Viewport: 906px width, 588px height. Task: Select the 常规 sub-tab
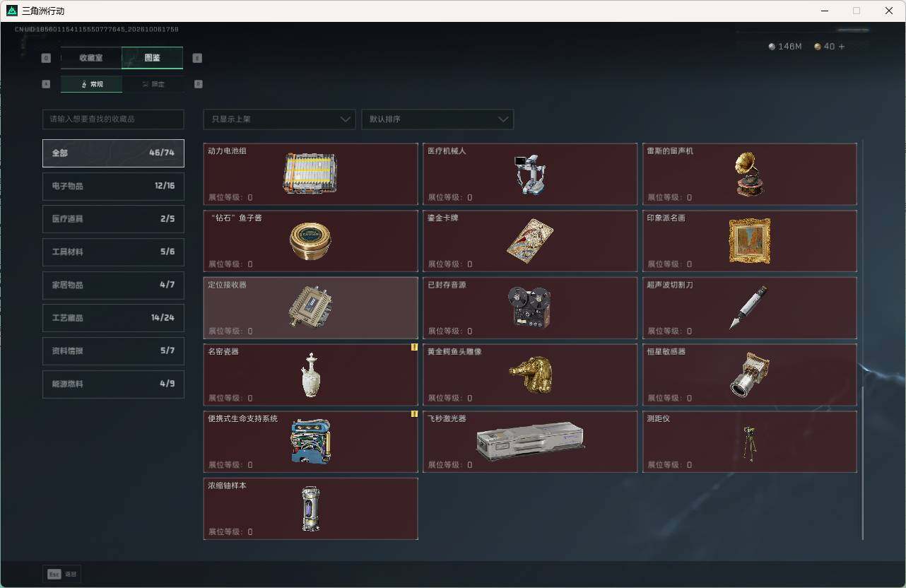coord(91,84)
